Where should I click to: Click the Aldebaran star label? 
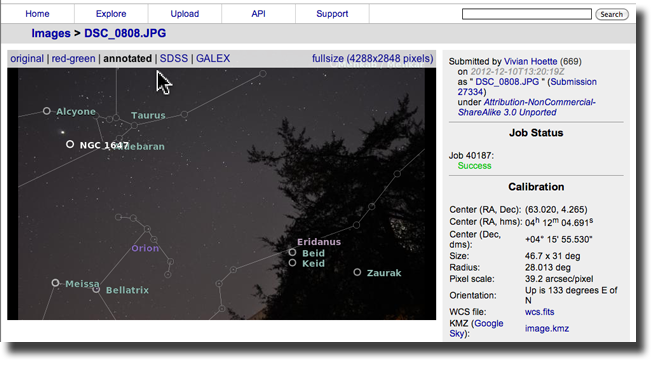tap(139, 146)
